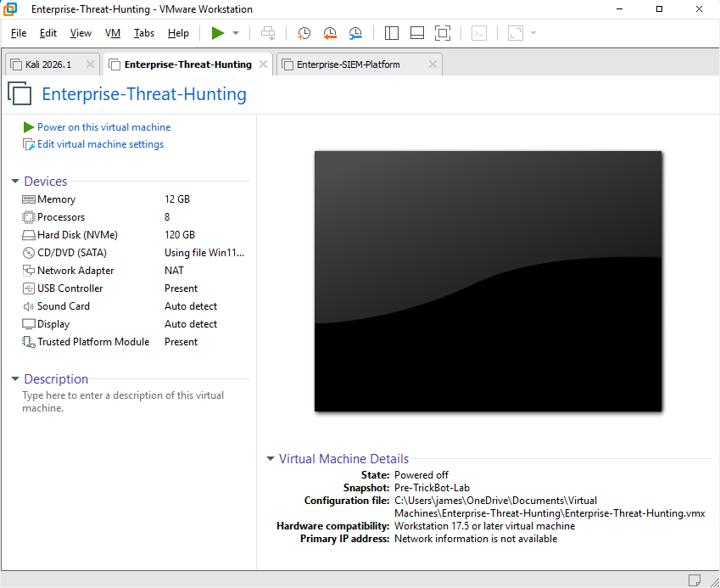Image resolution: width=720 pixels, height=588 pixels.
Task: Open the stretch guest dropdown arrow
Action: click(533, 33)
